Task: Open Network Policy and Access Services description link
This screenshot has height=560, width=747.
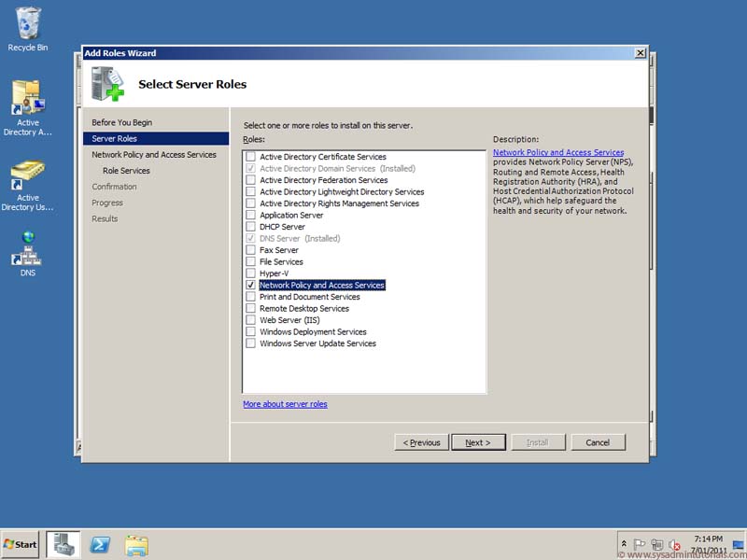Action: tap(558, 152)
